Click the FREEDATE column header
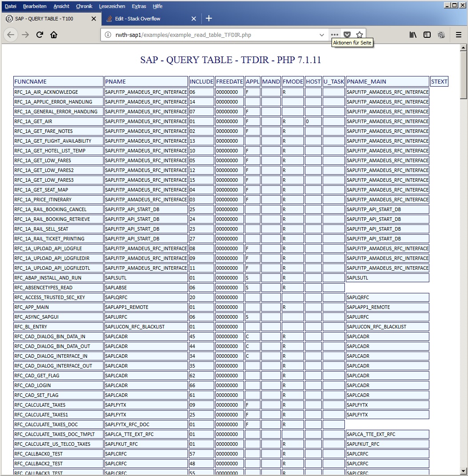 click(229, 81)
